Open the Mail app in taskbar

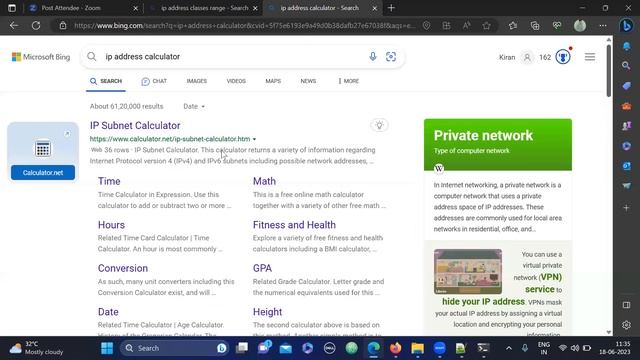click(x=286, y=348)
